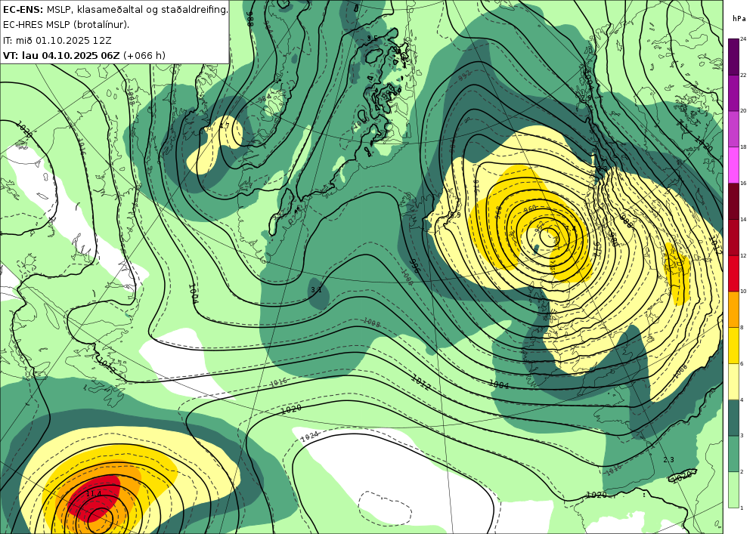Click the 'hPa' unit label above the legend
The image size is (756, 534).
[738, 19]
